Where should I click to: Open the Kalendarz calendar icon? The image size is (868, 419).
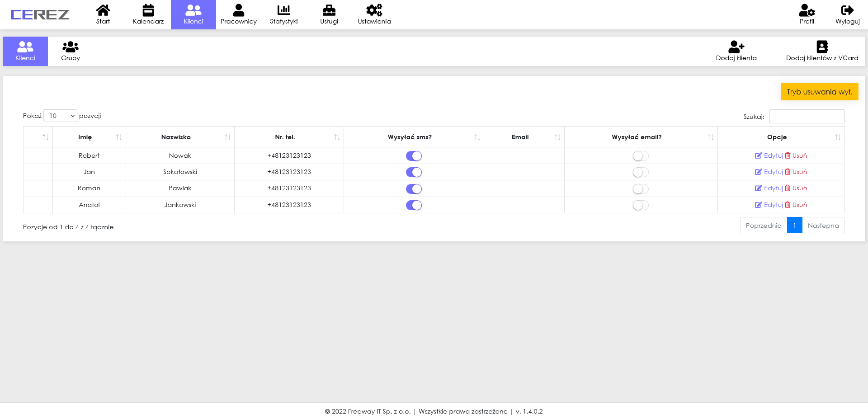coord(148,10)
